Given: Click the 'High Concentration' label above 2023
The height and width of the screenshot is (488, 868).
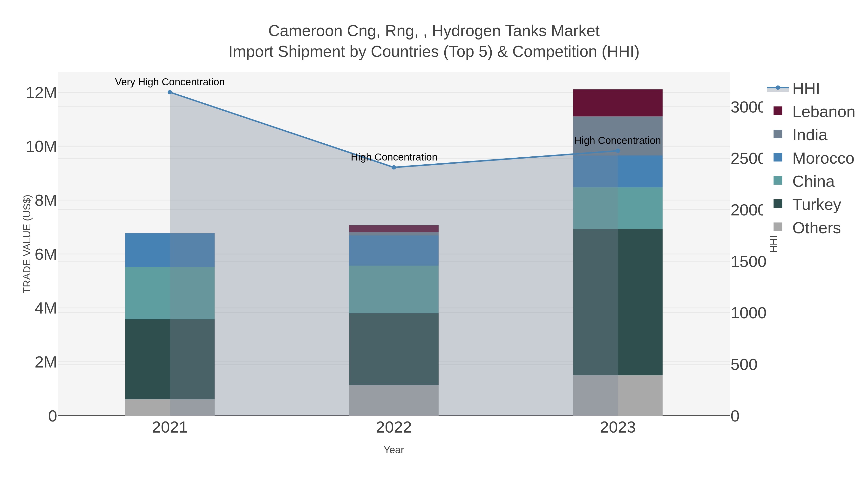Looking at the screenshot, I should (x=618, y=140).
